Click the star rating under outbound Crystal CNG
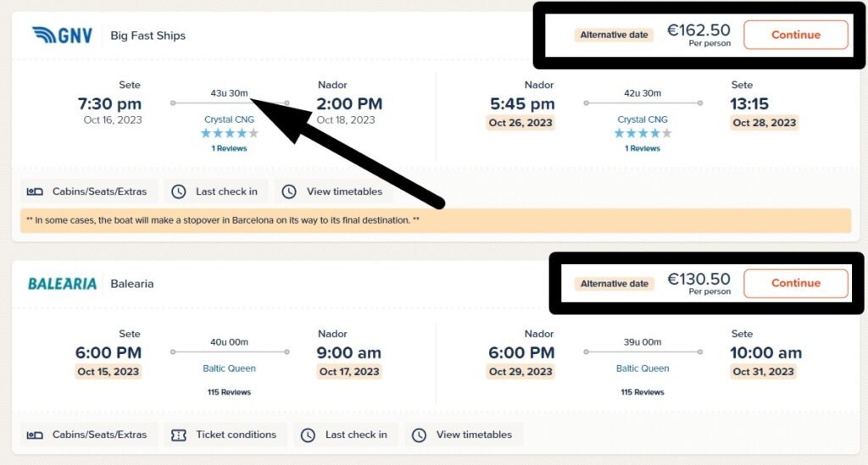The image size is (868, 465). pyautogui.click(x=229, y=133)
